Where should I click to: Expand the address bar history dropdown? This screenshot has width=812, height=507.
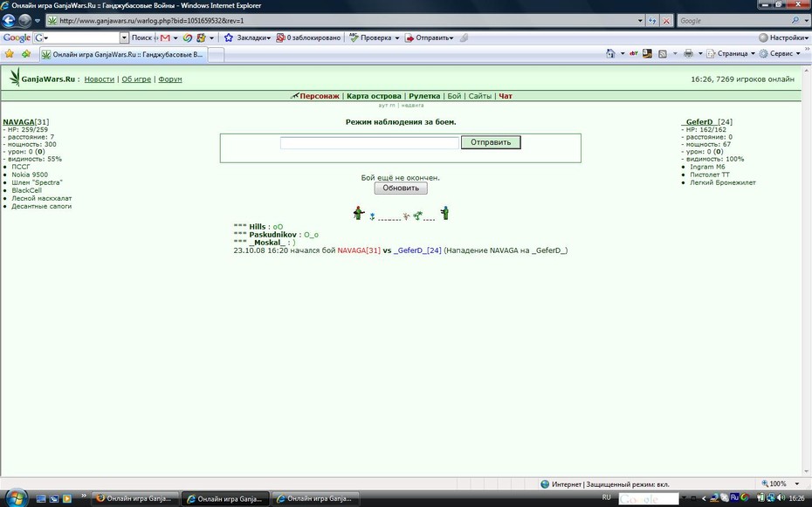pyautogui.click(x=640, y=21)
